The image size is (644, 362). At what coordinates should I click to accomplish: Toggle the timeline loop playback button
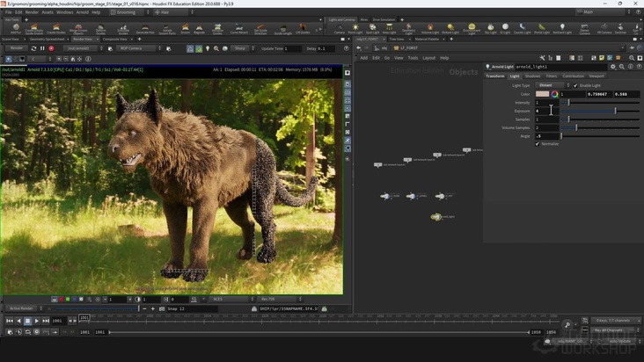(27, 332)
